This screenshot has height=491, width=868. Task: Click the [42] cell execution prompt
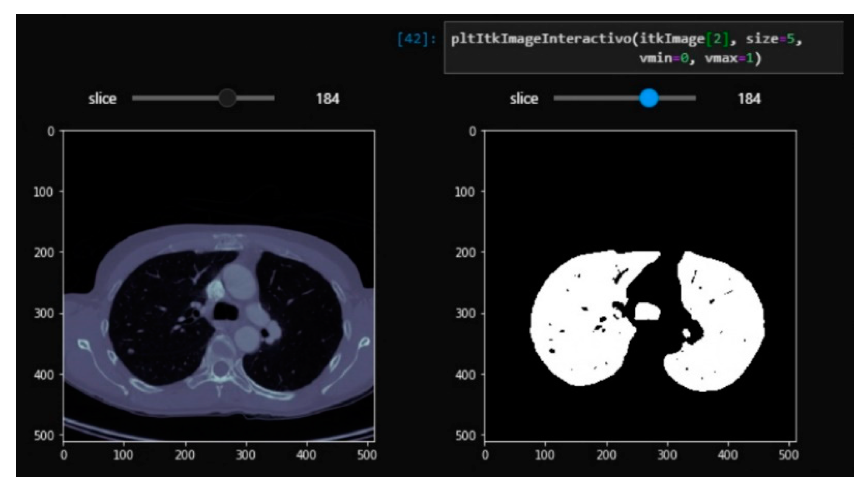416,39
